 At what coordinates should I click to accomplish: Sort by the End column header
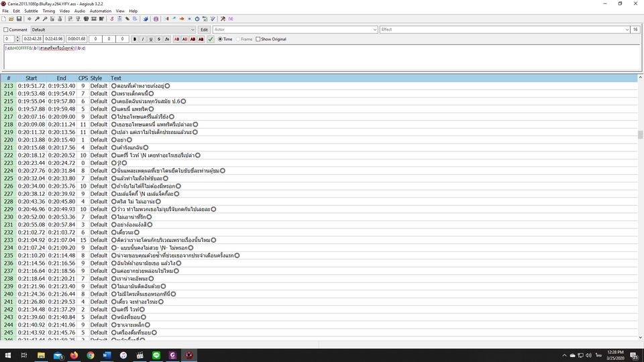[61, 78]
